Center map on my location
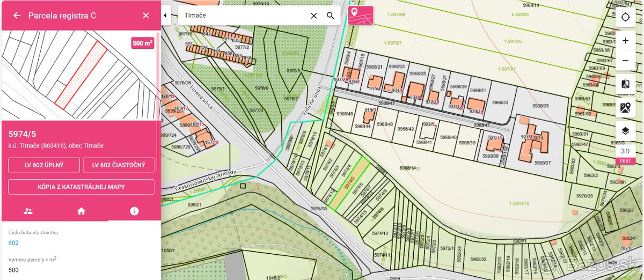 coord(625,17)
